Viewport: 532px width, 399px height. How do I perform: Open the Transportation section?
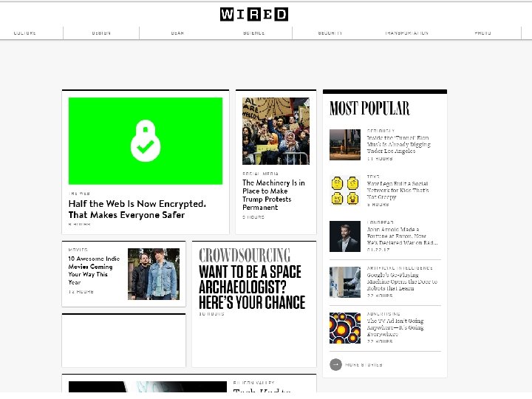click(406, 33)
